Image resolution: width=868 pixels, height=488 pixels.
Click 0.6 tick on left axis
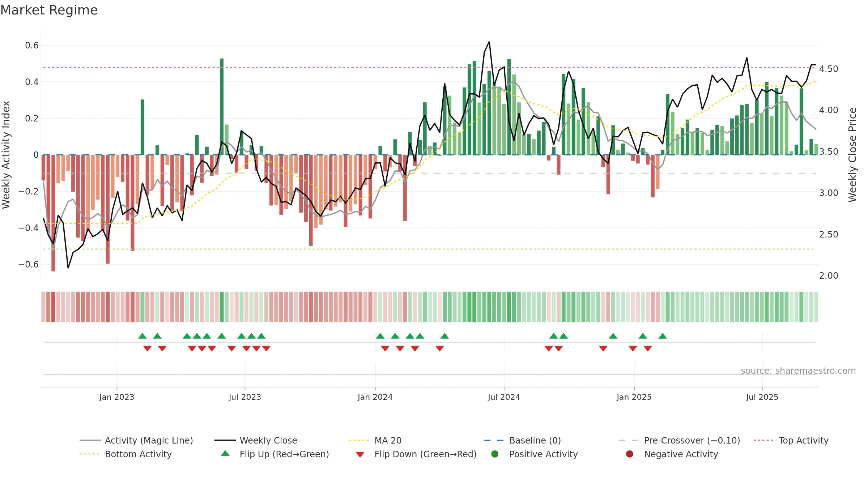pyautogui.click(x=32, y=45)
